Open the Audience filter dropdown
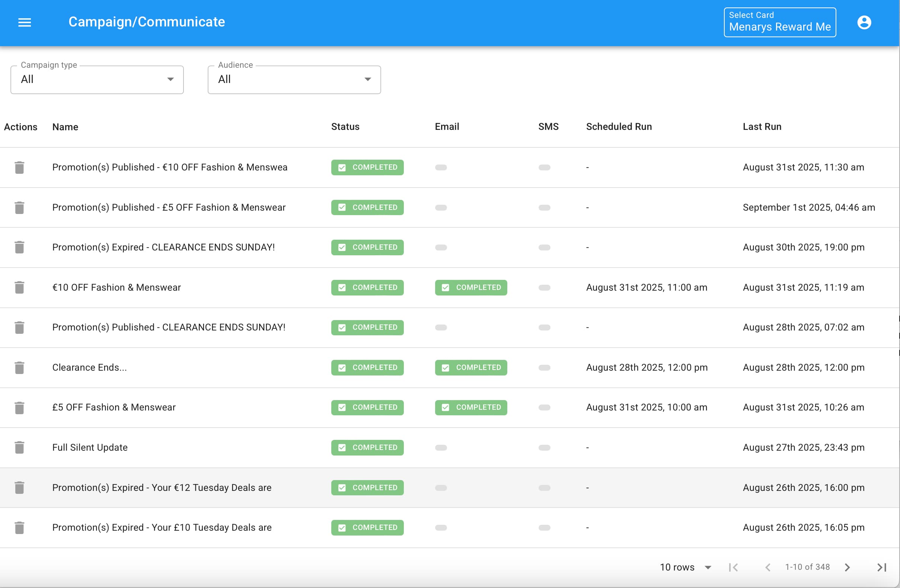 294,79
